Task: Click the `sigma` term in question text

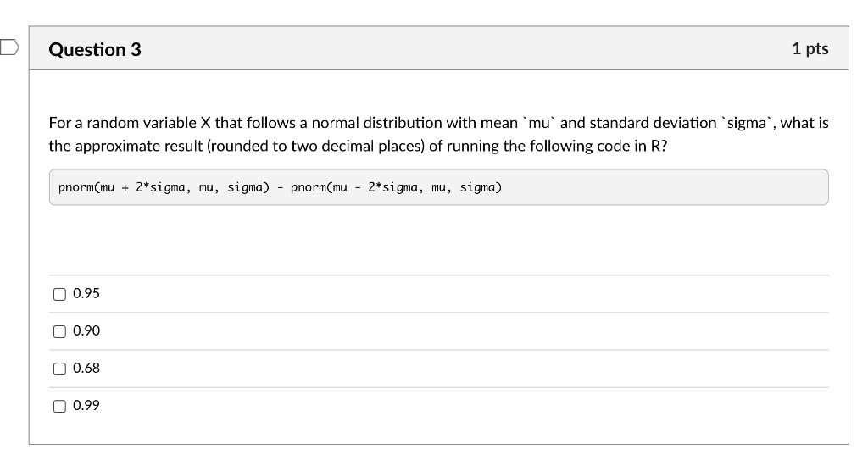Action: 747,123
